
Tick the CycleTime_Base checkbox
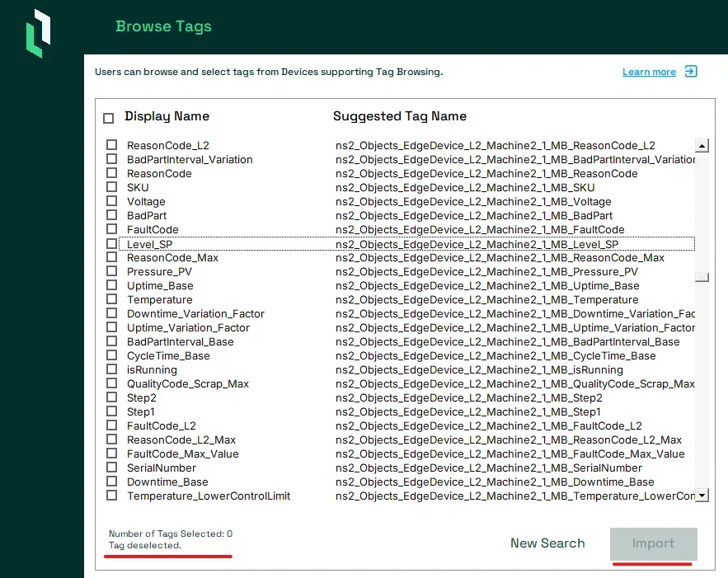111,355
